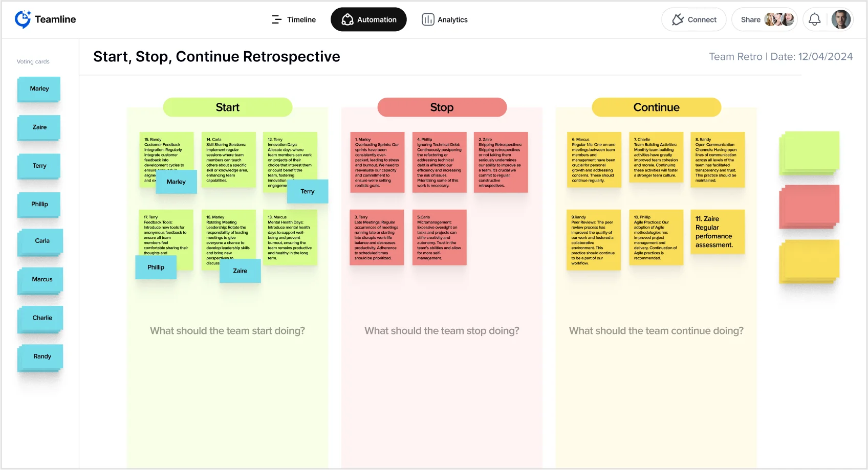Image resolution: width=868 pixels, height=470 pixels.
Task: Click the Start column header
Action: point(227,107)
